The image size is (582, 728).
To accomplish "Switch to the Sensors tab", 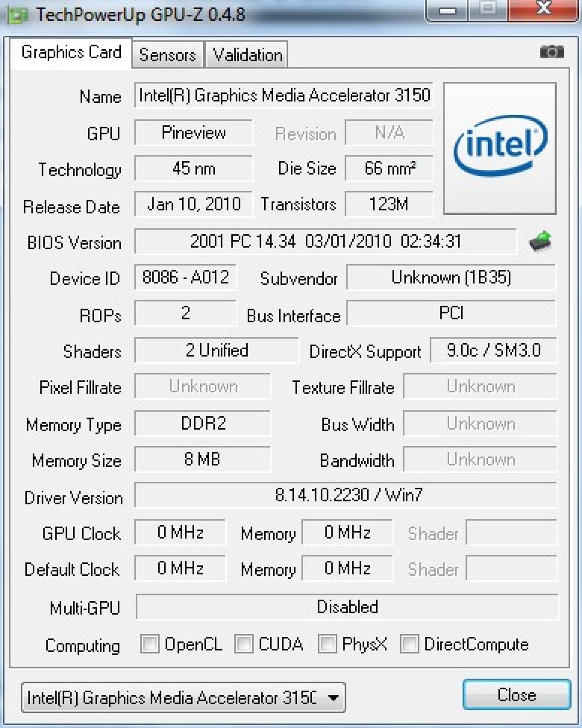I will (167, 54).
